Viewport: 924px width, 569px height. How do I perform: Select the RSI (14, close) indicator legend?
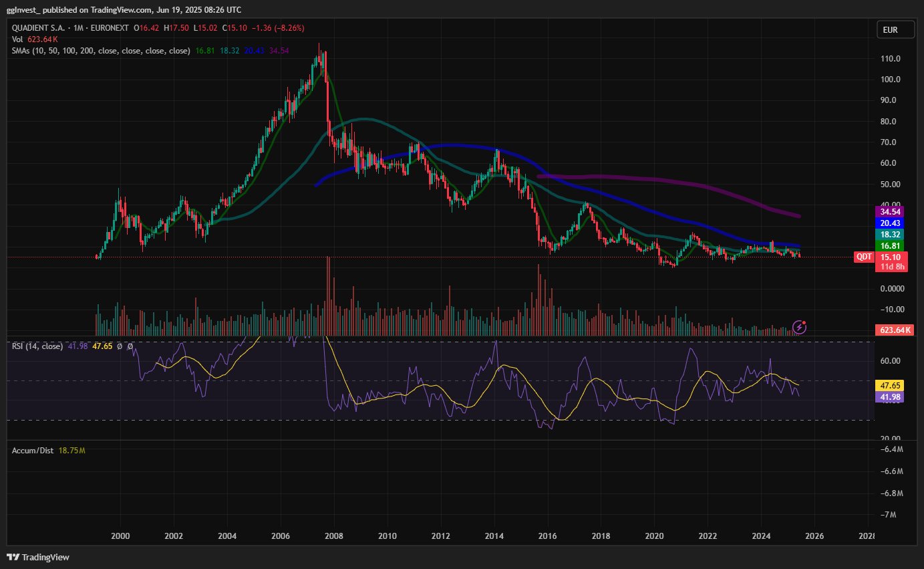pyautogui.click(x=37, y=346)
